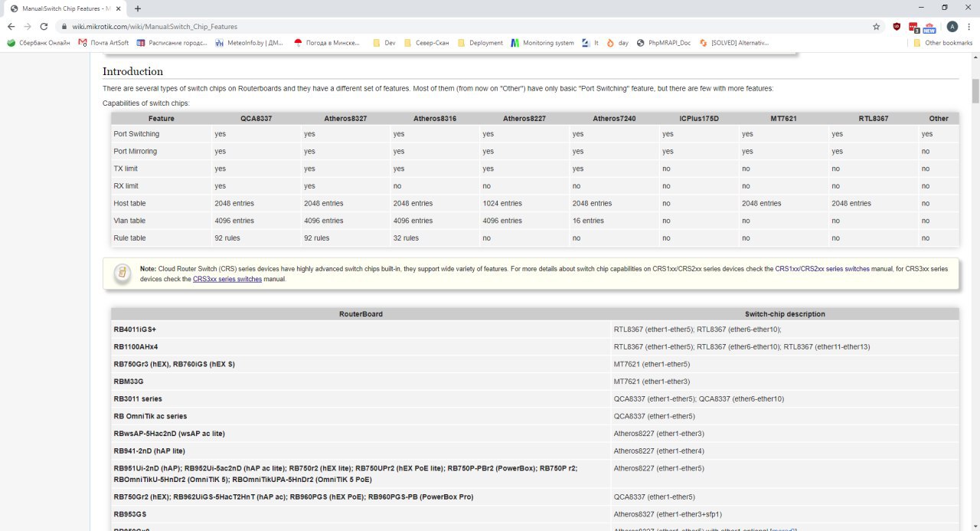Select the Manual:Switch Chip Features tab
The image size is (980, 531).
point(65,8)
